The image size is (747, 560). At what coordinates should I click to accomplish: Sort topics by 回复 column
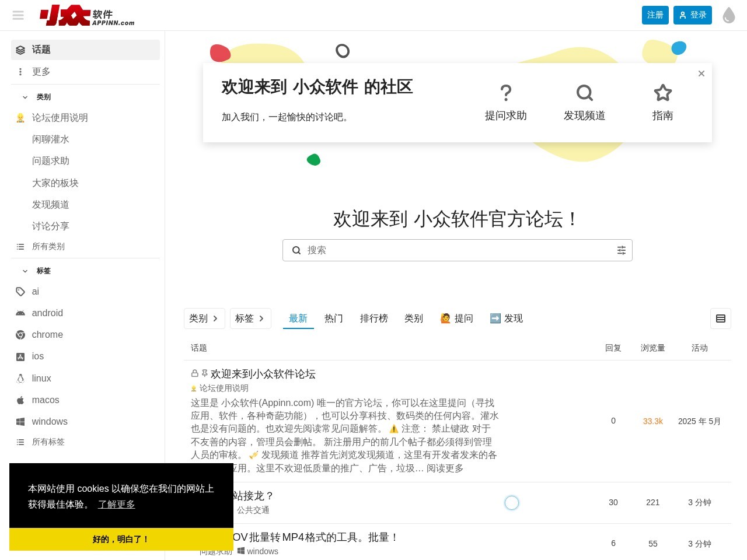click(613, 348)
